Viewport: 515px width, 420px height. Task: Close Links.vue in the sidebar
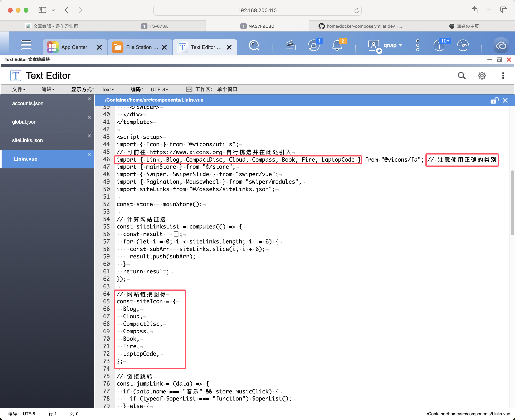point(89,154)
